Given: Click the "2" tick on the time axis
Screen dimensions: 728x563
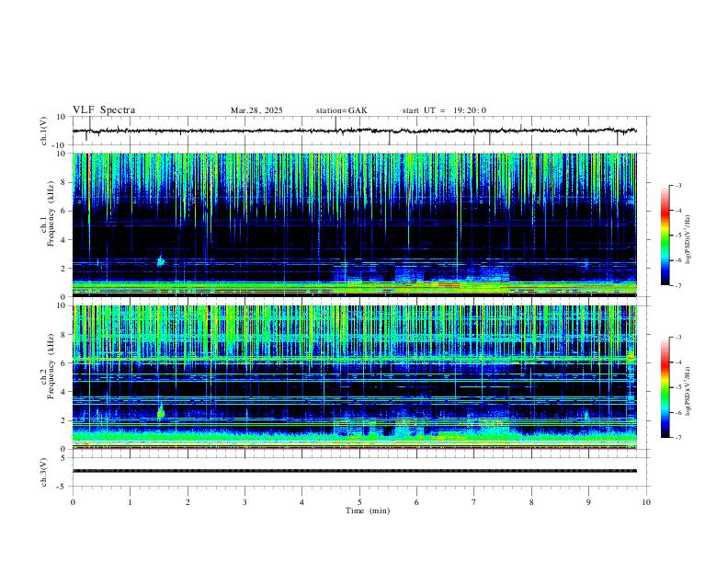Looking at the screenshot, I should click(x=188, y=502).
